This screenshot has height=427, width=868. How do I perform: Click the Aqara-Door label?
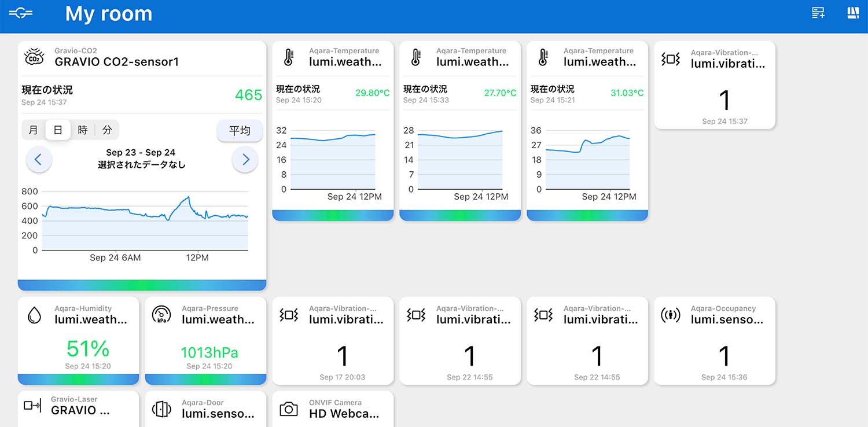coord(203,403)
